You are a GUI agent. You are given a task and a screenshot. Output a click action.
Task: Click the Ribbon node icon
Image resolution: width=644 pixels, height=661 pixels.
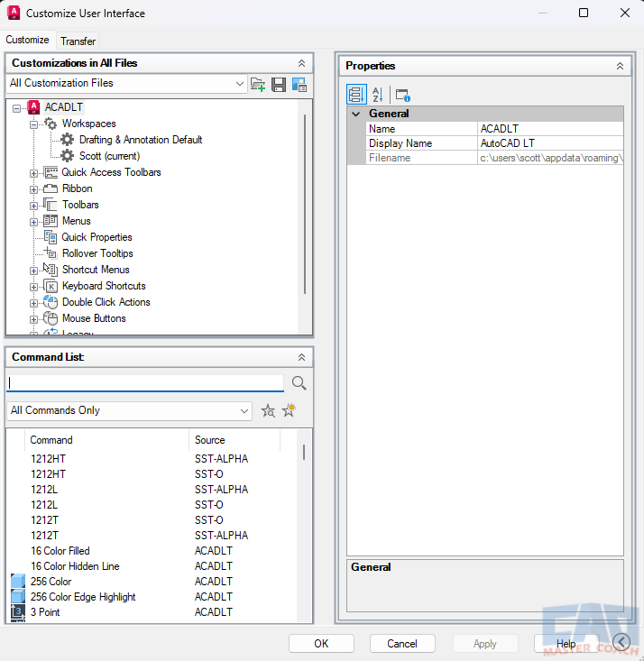51,188
